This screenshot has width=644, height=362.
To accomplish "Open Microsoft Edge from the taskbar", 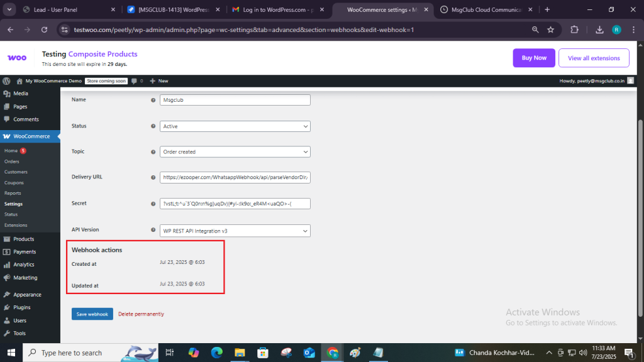I will coord(216,353).
